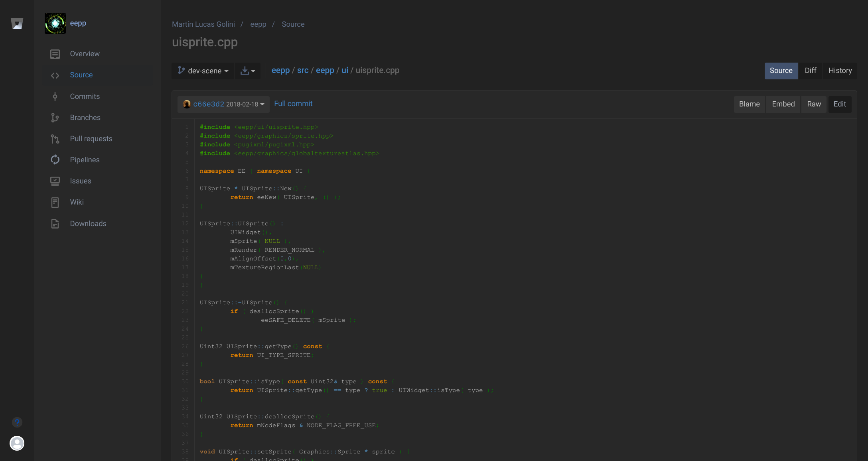Switch to the History tab

[x=840, y=71]
